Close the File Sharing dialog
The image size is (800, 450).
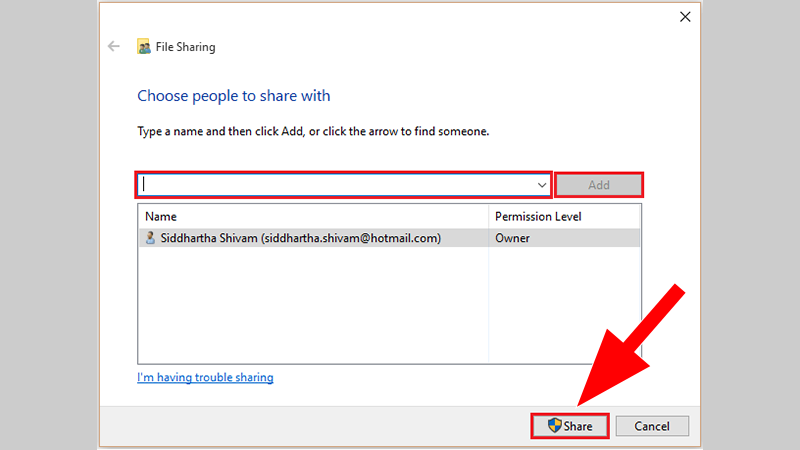tap(685, 17)
